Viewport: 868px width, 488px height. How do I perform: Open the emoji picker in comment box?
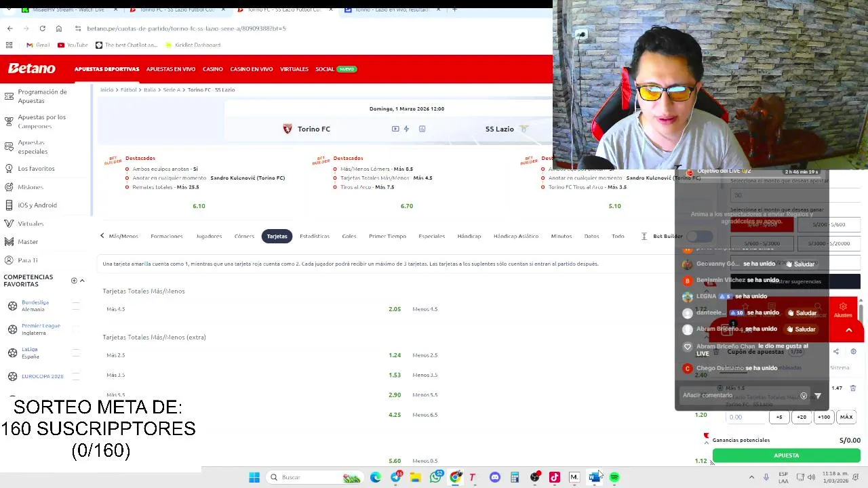pos(804,396)
